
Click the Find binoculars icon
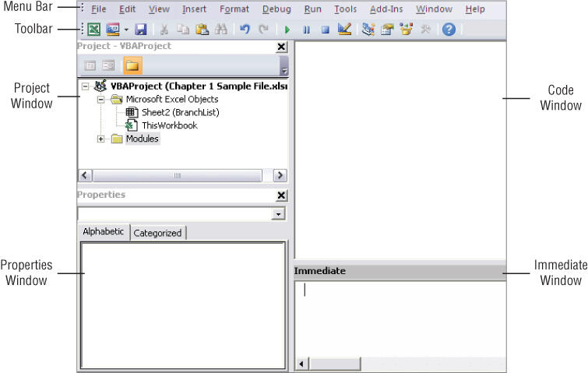221,30
